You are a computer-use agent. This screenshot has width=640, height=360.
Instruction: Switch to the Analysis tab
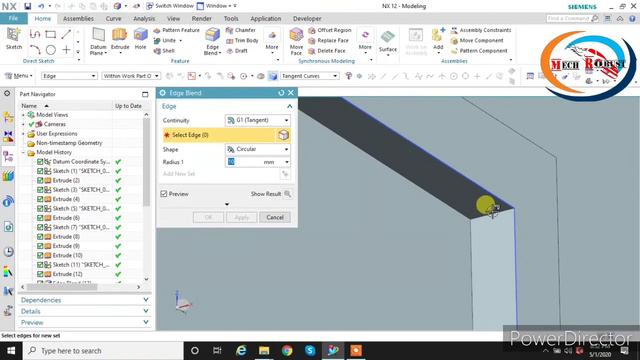point(144,18)
